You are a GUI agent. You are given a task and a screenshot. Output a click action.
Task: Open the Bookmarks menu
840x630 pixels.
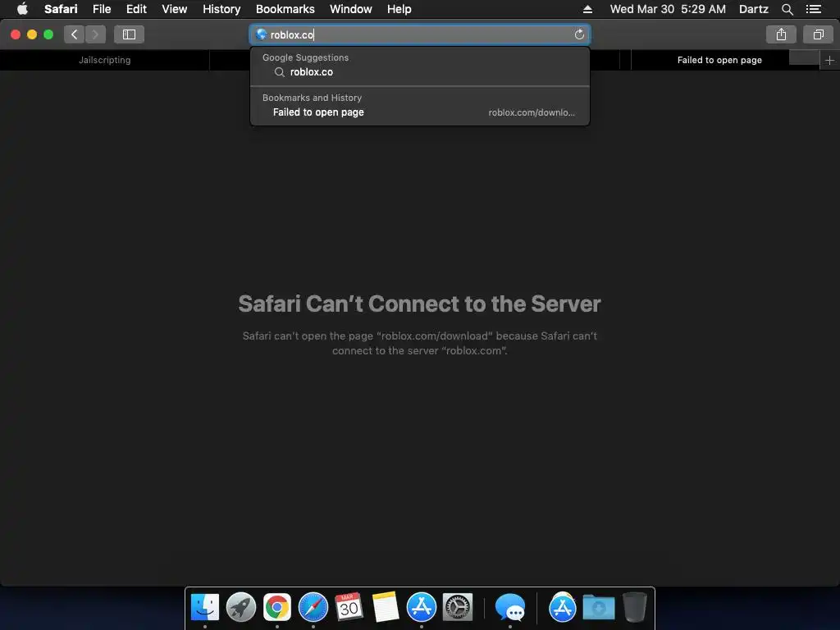click(x=285, y=9)
